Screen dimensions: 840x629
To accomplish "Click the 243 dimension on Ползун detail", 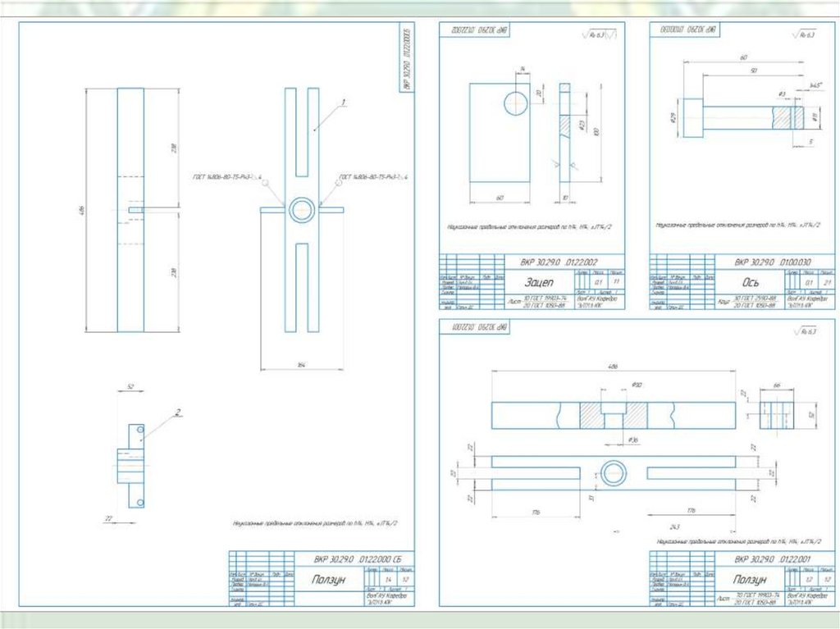I will coord(674,527).
